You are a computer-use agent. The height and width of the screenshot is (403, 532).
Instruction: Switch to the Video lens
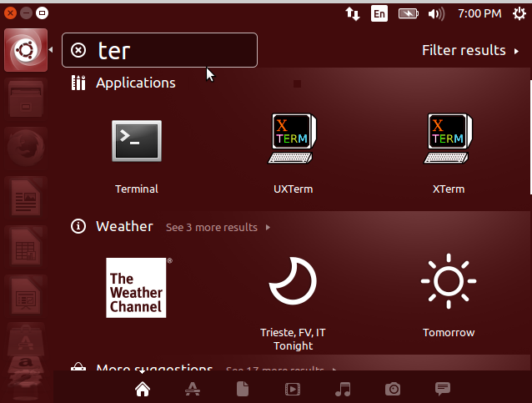[293, 389]
